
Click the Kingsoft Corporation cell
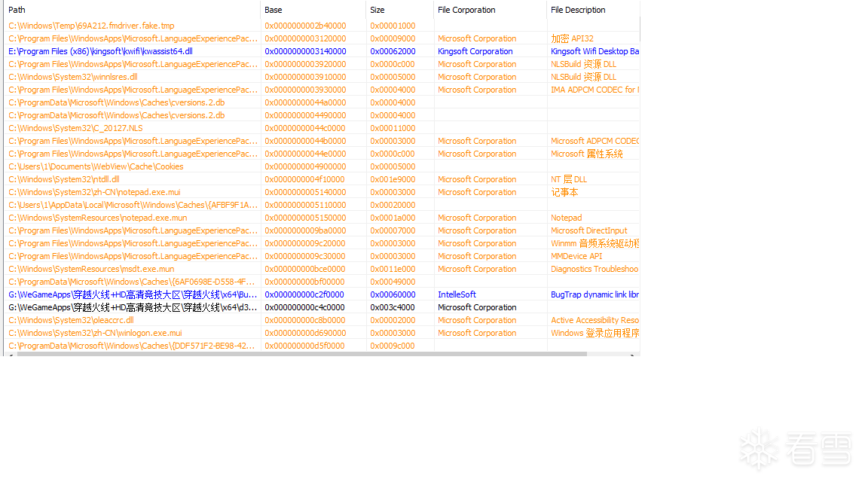tap(475, 51)
